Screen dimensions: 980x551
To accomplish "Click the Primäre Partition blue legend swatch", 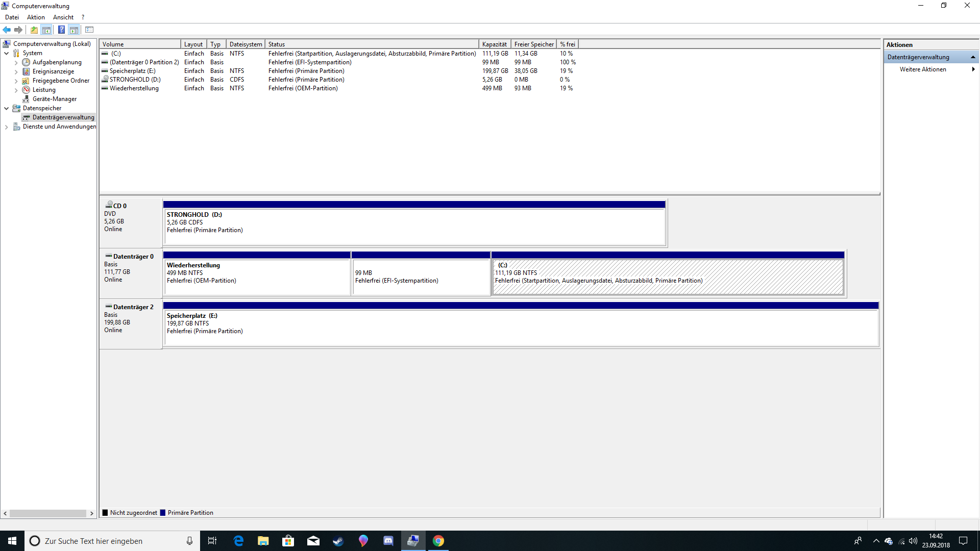I will point(163,513).
